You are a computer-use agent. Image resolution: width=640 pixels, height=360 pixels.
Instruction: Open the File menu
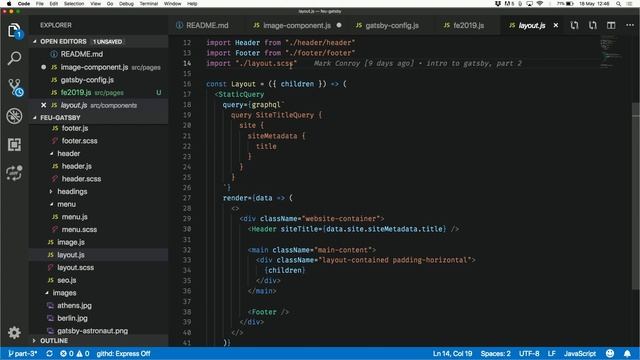click(40, 4)
